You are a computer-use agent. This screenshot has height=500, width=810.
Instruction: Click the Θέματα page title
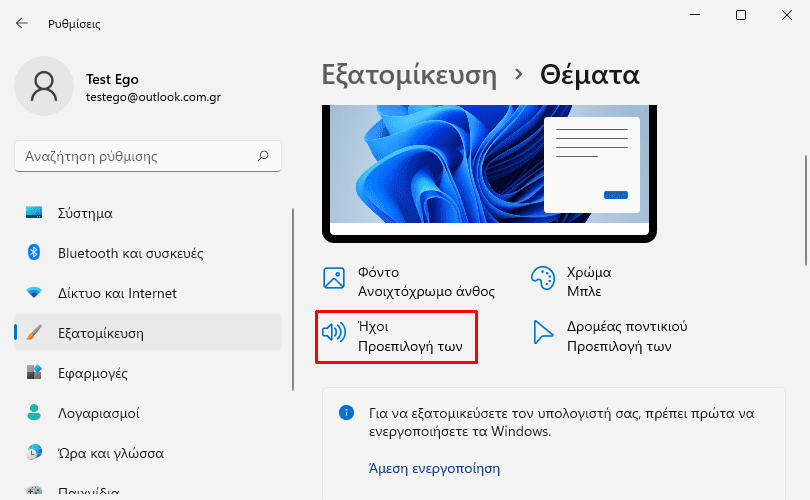[589, 75]
